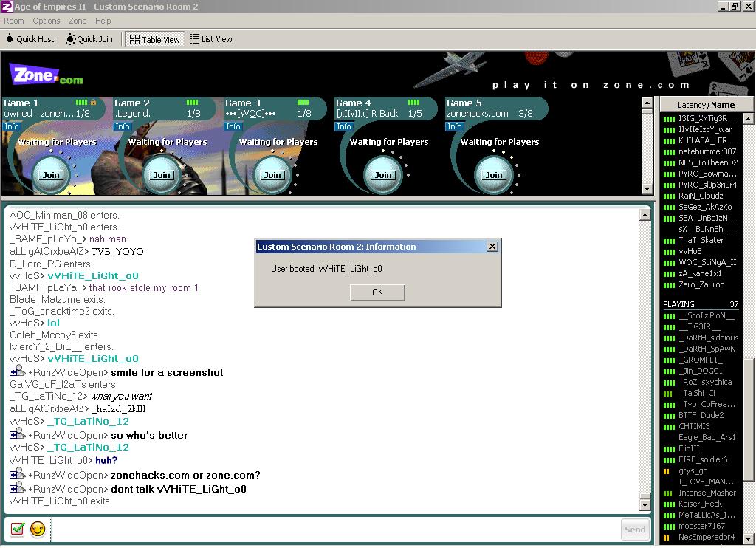The width and height of the screenshot is (756, 548).
Task: Click the lock icon on Game 1
Action: pyautogui.click(x=93, y=102)
